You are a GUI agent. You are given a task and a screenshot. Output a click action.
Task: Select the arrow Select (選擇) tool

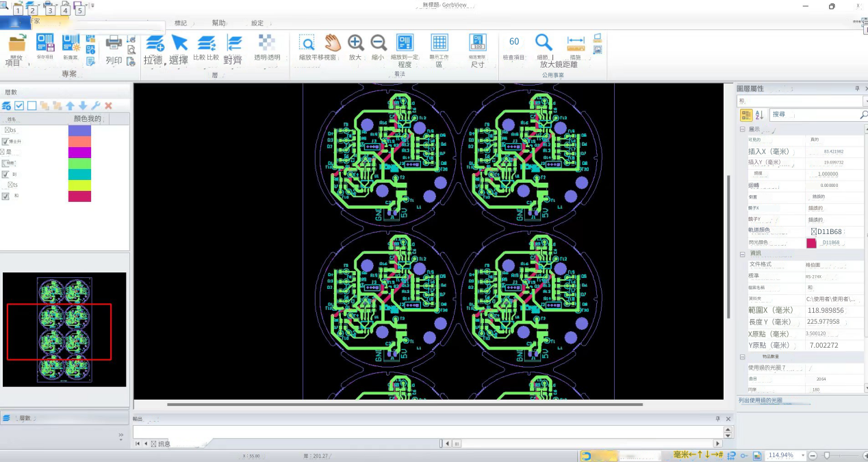tap(179, 43)
